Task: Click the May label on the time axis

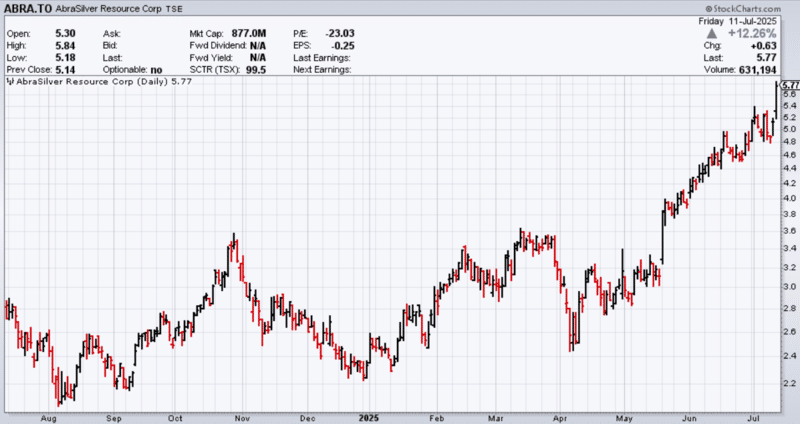Action: 624,418
